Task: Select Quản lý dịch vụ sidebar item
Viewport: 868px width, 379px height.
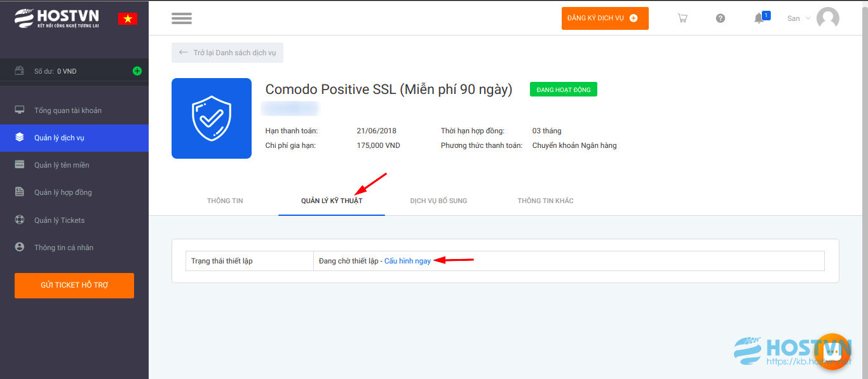Action: (74, 138)
